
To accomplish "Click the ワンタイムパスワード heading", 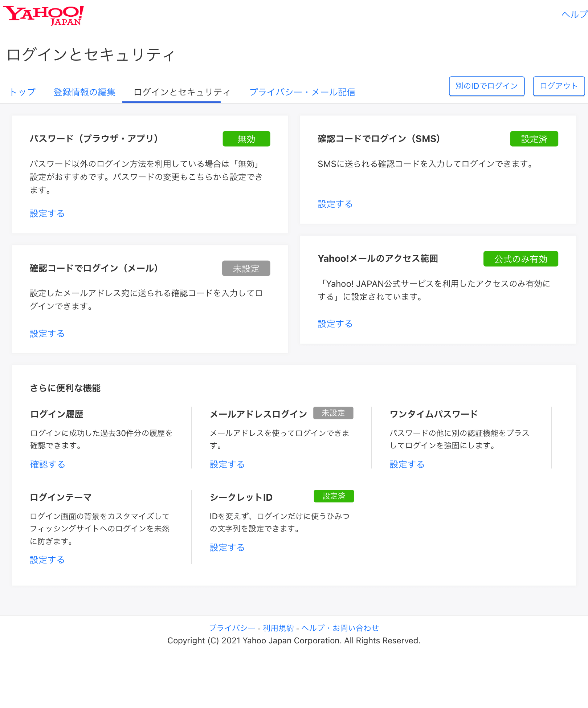I will pyautogui.click(x=434, y=414).
